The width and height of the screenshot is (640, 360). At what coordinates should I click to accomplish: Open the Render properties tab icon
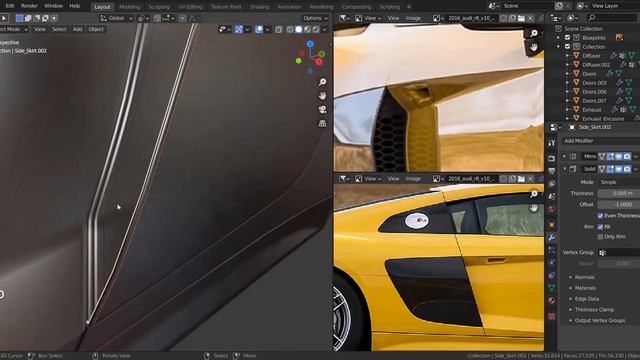point(552,158)
